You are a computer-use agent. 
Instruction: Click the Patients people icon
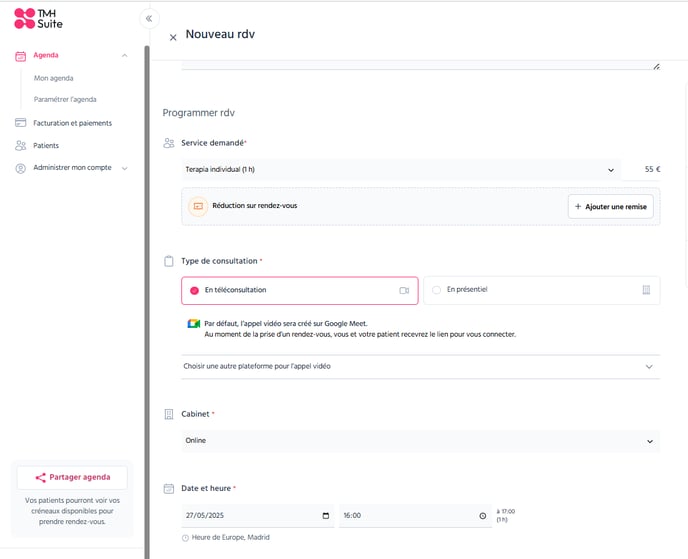(x=20, y=145)
